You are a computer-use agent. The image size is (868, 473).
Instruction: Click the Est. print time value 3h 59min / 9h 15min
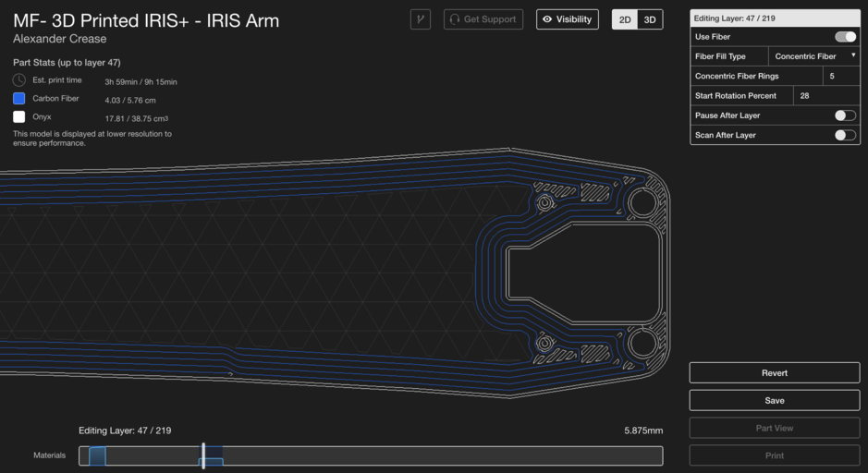click(x=141, y=82)
